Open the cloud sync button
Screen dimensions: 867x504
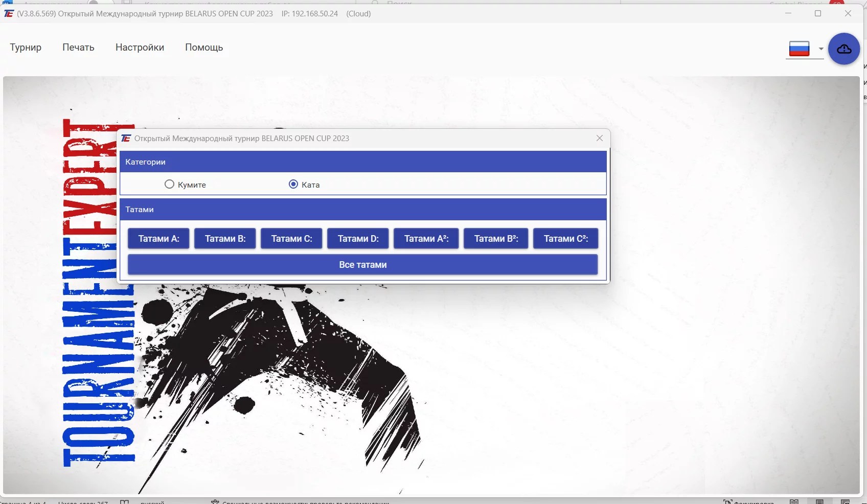pyautogui.click(x=843, y=49)
